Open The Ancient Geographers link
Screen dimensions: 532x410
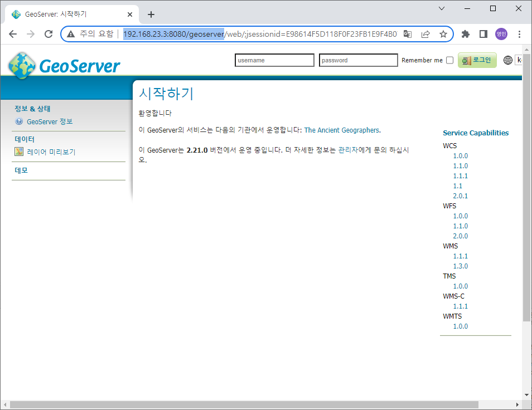pyautogui.click(x=342, y=130)
